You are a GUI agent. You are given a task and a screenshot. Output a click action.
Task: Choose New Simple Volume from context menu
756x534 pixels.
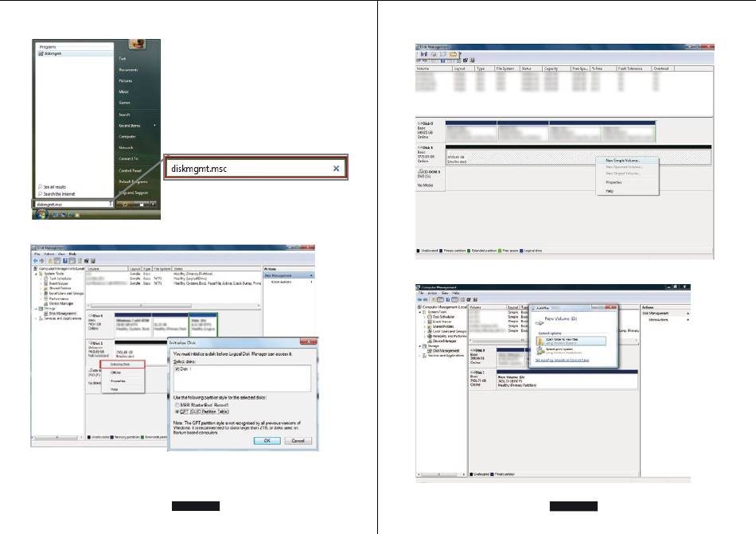coord(628,160)
